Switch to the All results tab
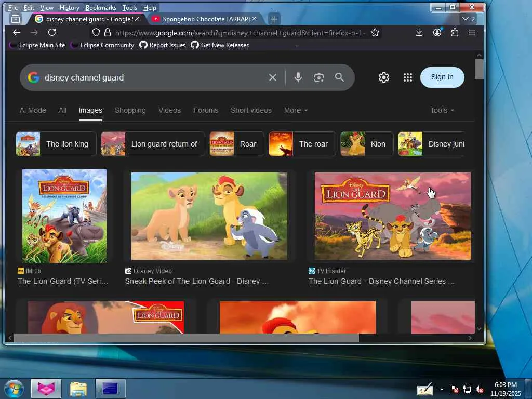Image resolution: width=532 pixels, height=399 pixels. (62, 110)
